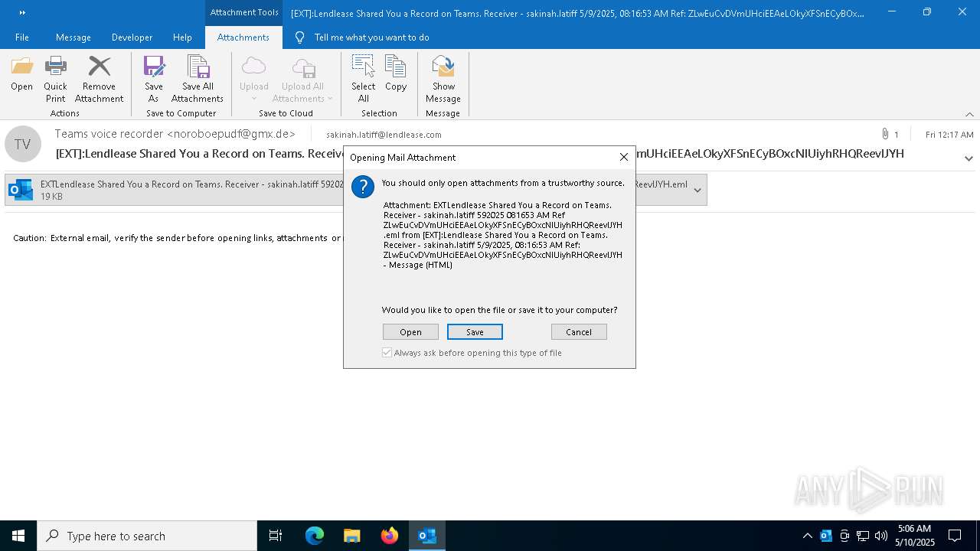Click the TV sender avatar
This screenshot has height=551, width=980.
pyautogui.click(x=23, y=144)
